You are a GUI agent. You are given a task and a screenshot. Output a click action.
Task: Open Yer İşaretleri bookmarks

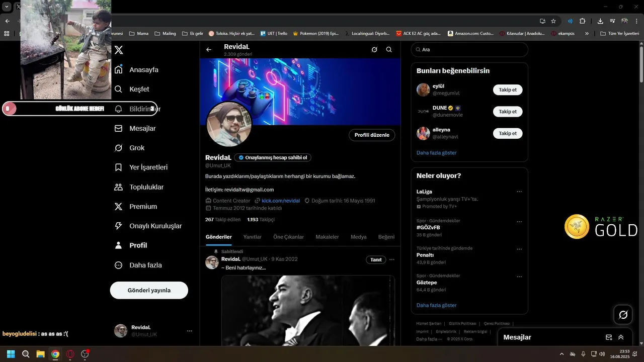(141, 167)
